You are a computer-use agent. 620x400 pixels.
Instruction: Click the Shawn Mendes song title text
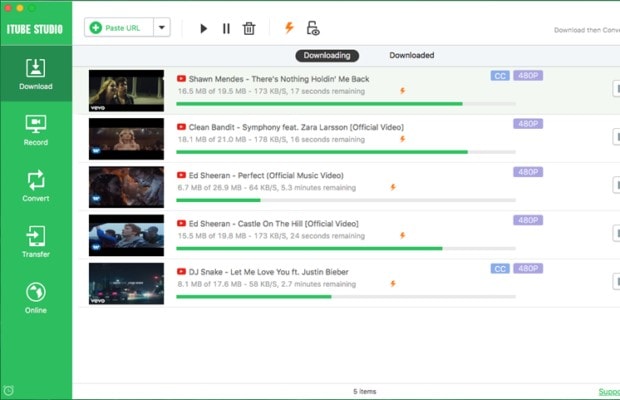click(x=279, y=79)
